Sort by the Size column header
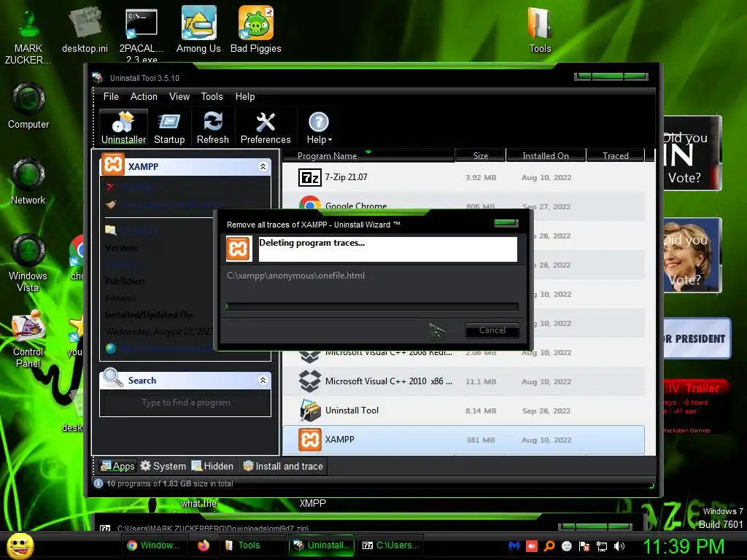 (480, 156)
